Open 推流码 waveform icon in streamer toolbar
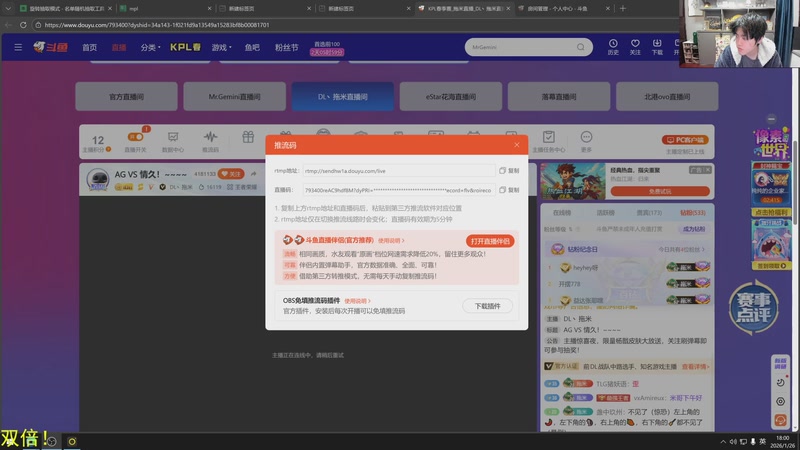This screenshot has width=800, height=450. [x=210, y=142]
